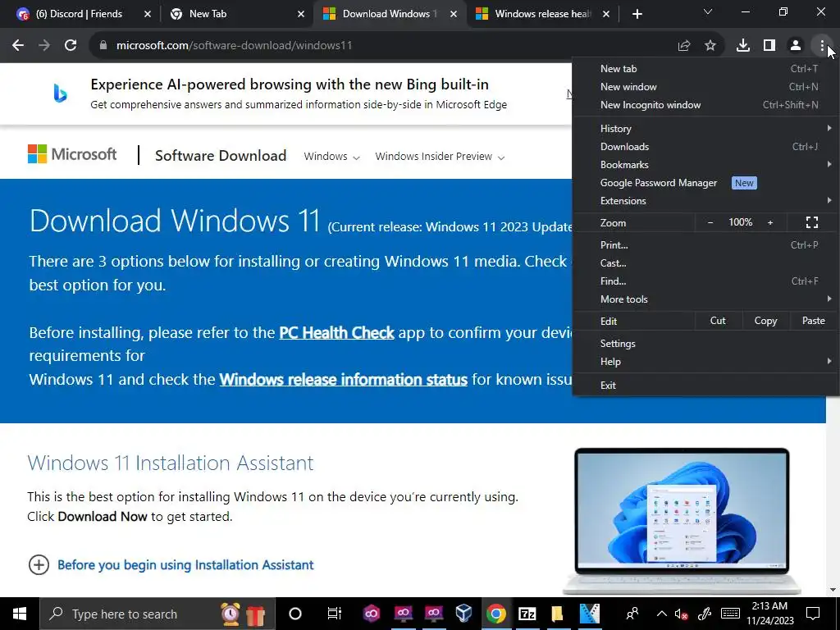Screen dimensions: 840x630
Task: Select New tab menu entry
Action: [705, 69]
